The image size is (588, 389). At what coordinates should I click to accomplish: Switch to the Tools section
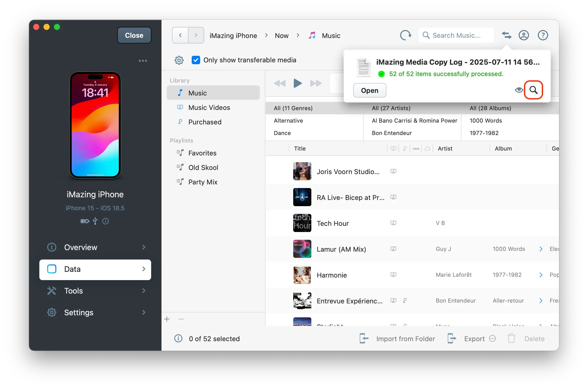73,290
